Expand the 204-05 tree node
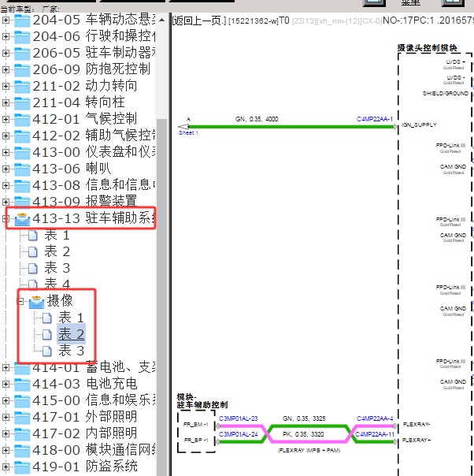Viewport: 474px width, 476px height. click(x=6, y=20)
